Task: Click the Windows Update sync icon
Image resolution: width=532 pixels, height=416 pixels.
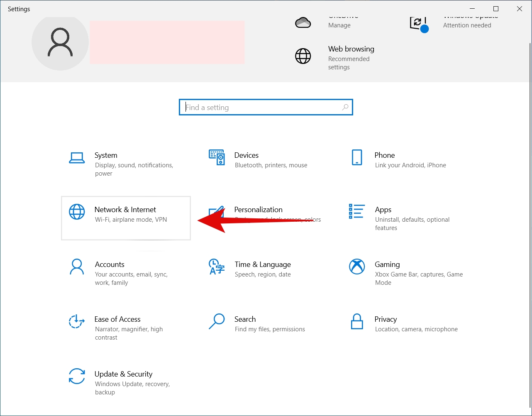Action: pyautogui.click(x=419, y=24)
